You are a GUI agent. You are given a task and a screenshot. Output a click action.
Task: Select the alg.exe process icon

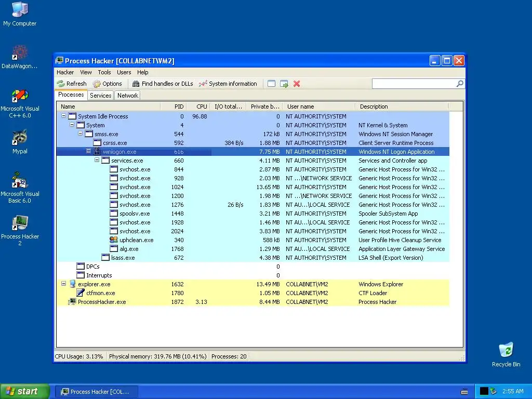(x=114, y=248)
